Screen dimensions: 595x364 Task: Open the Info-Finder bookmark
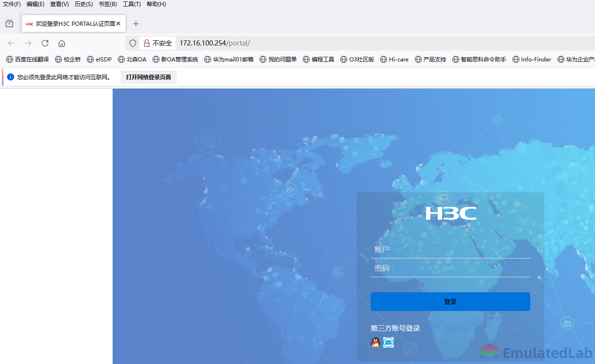coord(532,60)
